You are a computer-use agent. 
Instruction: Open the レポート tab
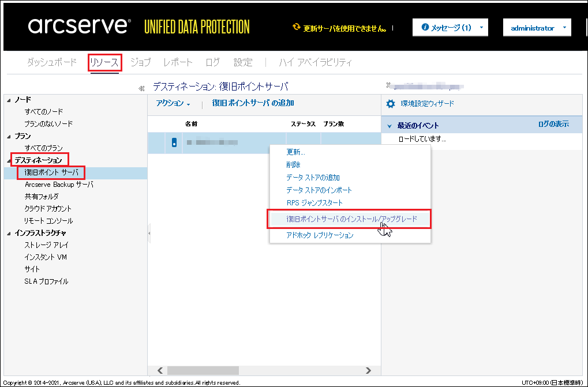click(178, 62)
